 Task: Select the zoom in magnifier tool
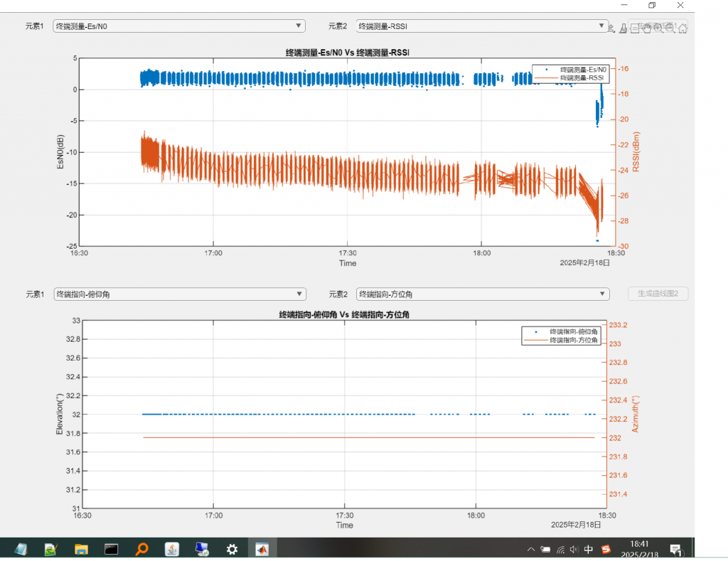[x=658, y=28]
